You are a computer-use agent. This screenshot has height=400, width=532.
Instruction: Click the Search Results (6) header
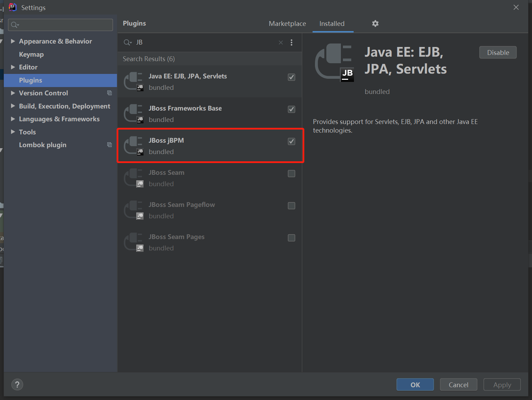point(149,59)
